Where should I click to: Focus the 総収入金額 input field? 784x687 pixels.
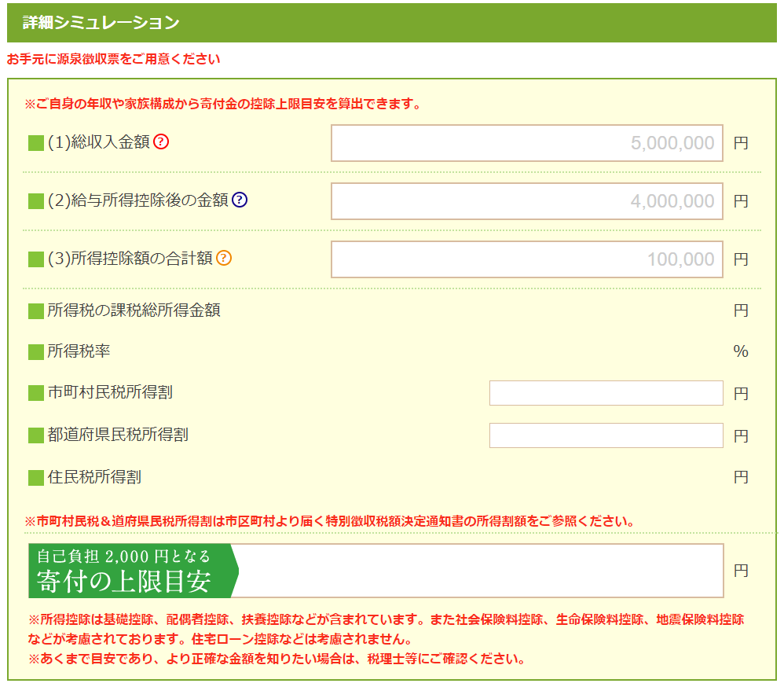click(x=526, y=143)
